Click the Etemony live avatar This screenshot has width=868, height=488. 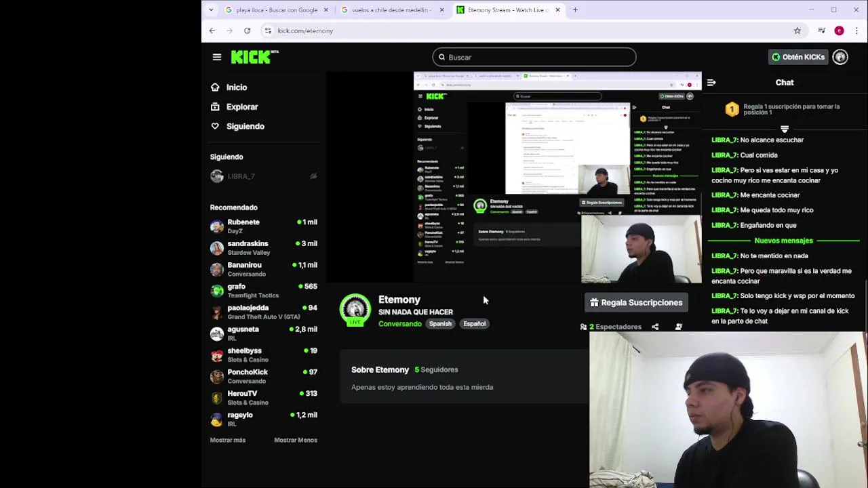point(355,310)
